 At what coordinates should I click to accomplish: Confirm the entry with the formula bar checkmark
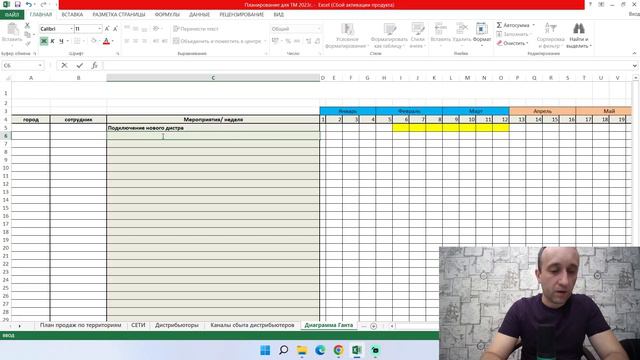(80, 65)
